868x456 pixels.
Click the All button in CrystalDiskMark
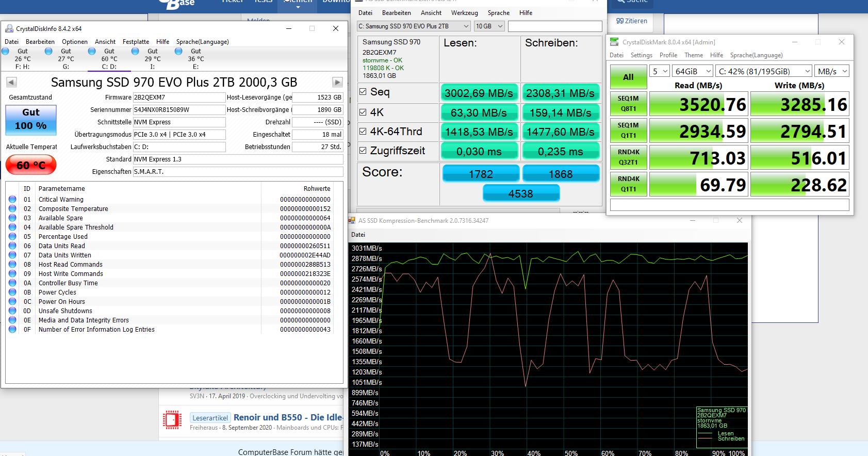pyautogui.click(x=628, y=77)
